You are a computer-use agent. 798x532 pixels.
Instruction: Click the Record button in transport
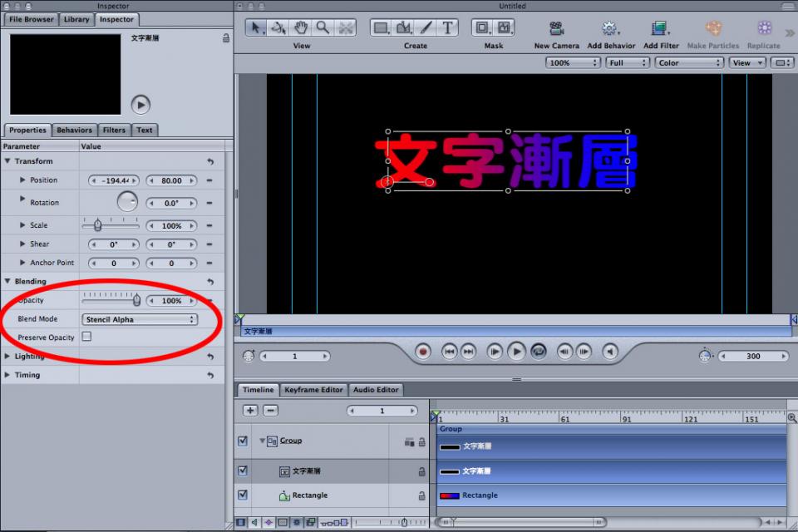pyautogui.click(x=422, y=352)
